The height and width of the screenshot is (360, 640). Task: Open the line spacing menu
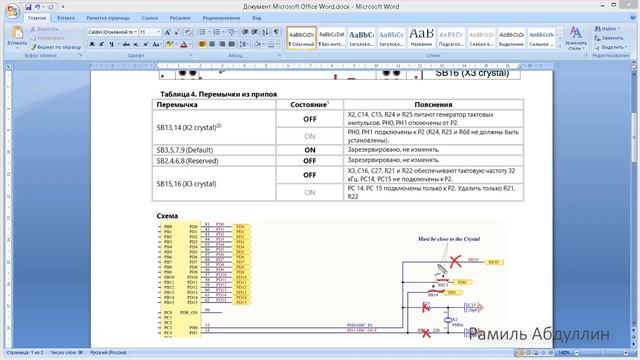[244, 44]
